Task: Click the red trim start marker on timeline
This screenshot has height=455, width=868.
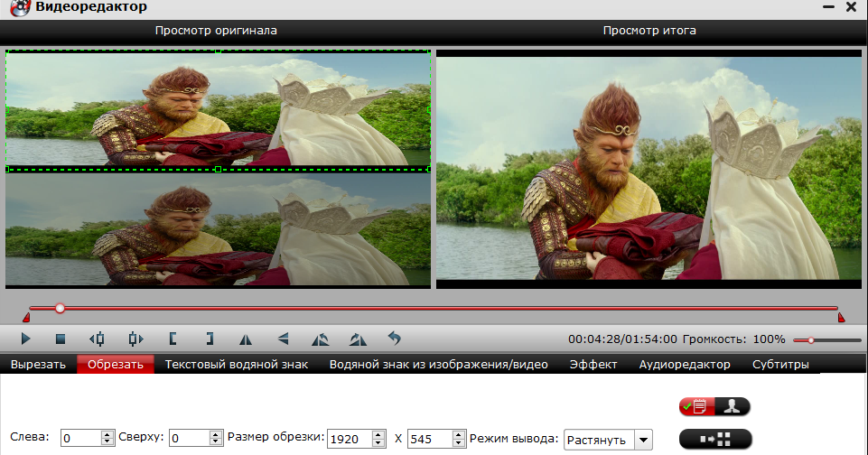Action: [x=26, y=317]
